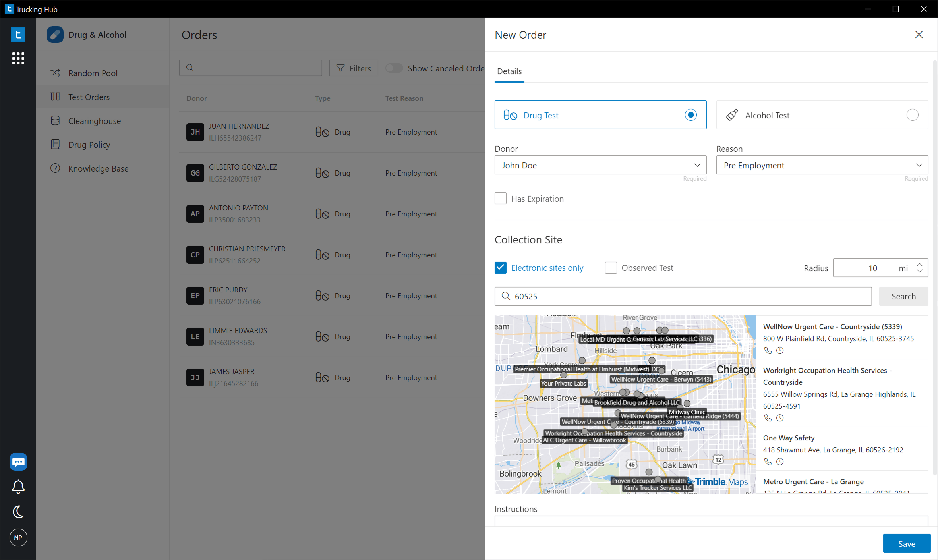Switch to dark mode moon icon
Screen dimensions: 938x560
[x=18, y=512]
